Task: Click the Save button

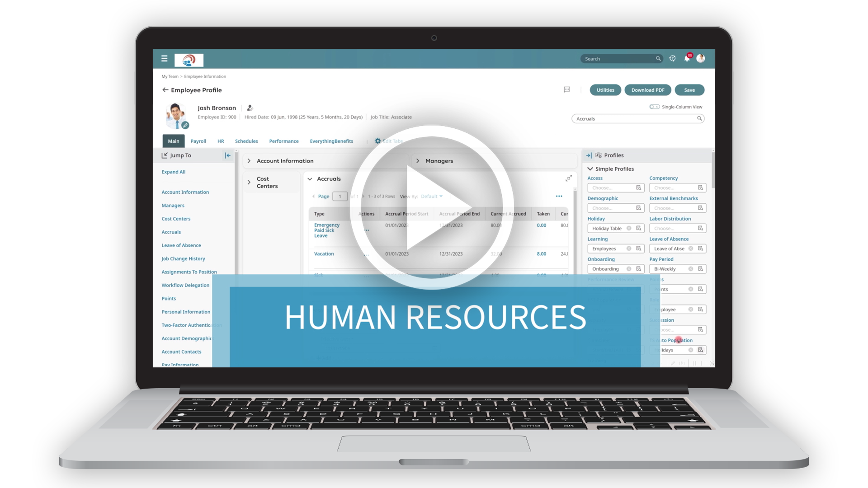Action: click(689, 89)
